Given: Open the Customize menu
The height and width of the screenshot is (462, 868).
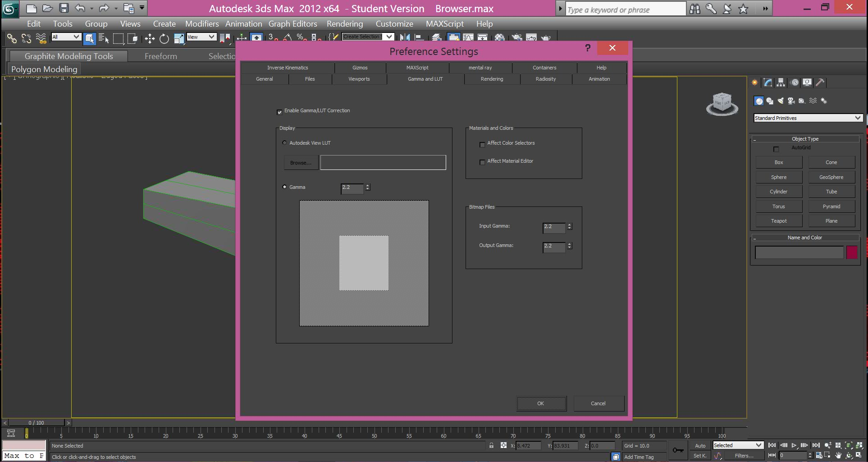Looking at the screenshot, I should click(x=394, y=24).
